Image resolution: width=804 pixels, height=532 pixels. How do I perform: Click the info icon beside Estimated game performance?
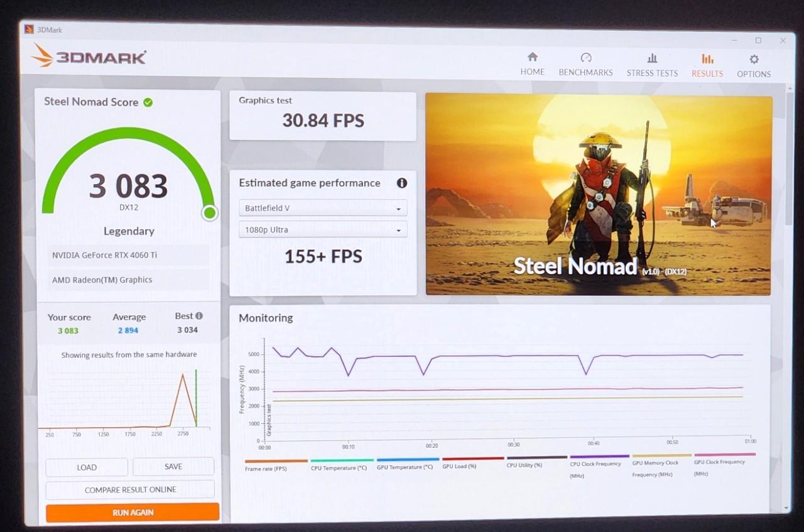(402, 183)
